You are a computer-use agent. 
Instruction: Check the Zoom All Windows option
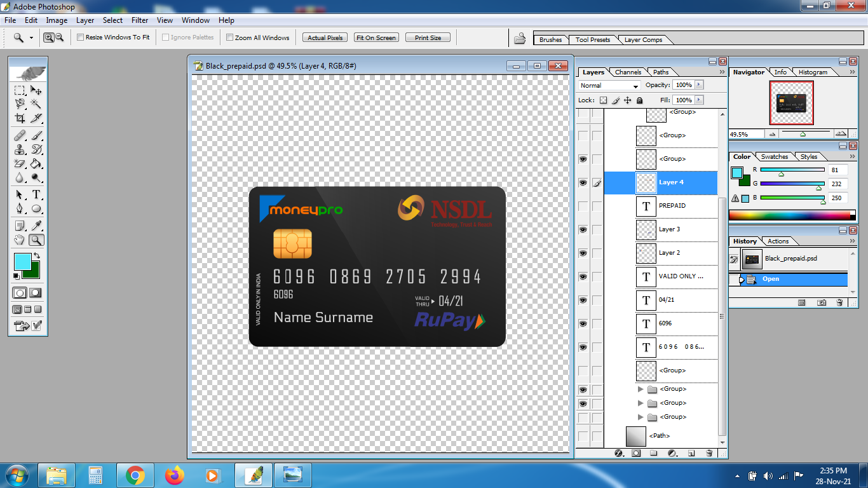click(x=229, y=37)
